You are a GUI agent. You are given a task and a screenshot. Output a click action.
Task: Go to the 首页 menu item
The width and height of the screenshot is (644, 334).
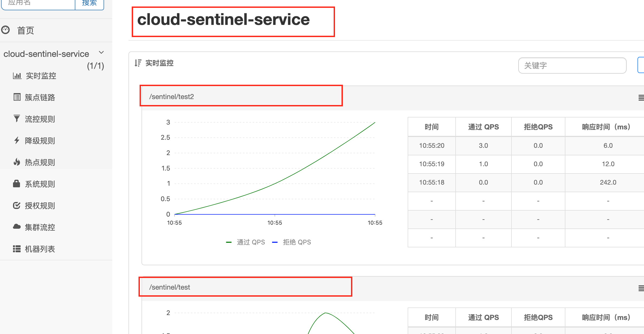[x=26, y=30]
